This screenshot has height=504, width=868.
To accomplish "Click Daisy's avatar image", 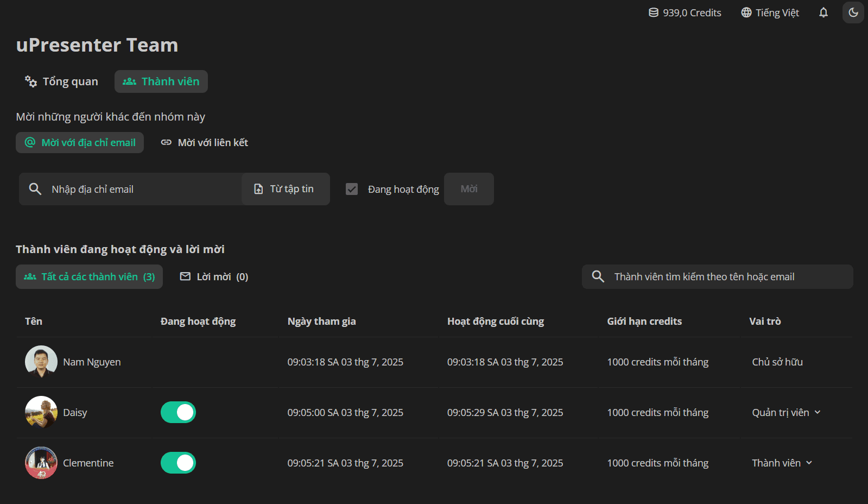I will tap(41, 412).
